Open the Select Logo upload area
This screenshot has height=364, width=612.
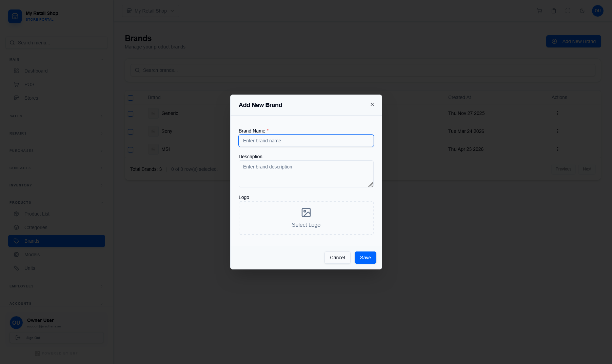(306, 218)
